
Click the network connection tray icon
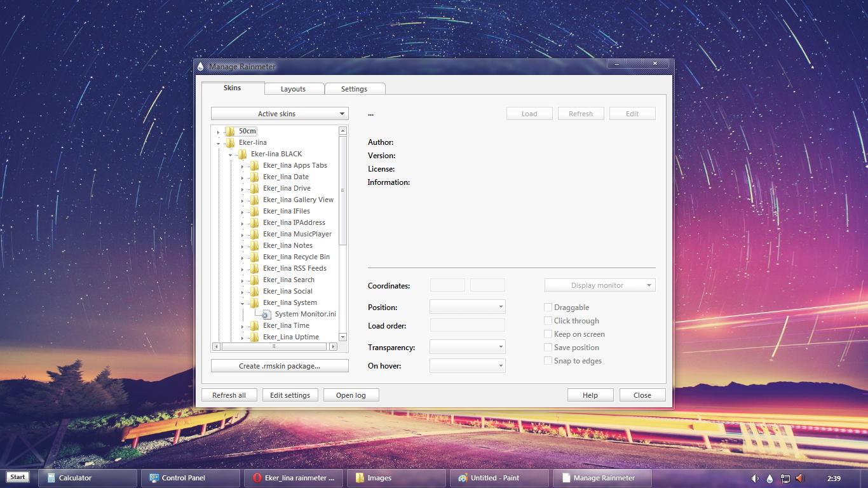pos(785,478)
